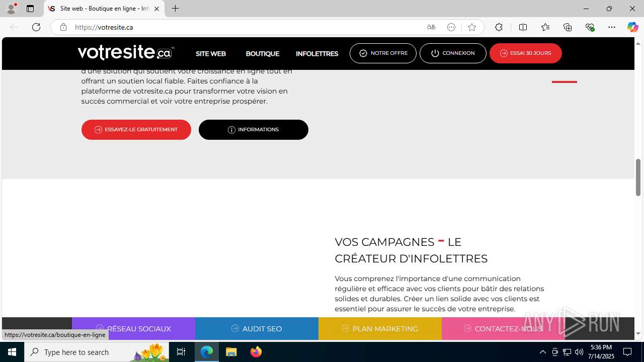
Task: View site information lock icon
Action: [63, 27]
